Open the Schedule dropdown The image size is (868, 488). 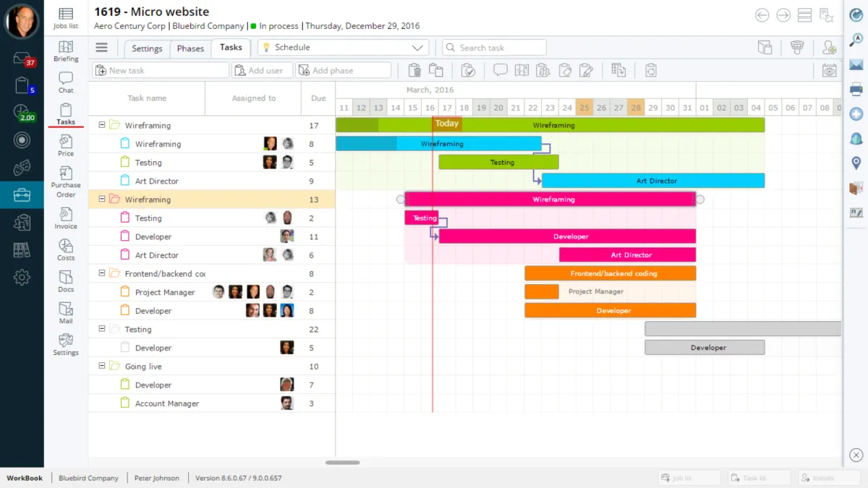(x=343, y=48)
